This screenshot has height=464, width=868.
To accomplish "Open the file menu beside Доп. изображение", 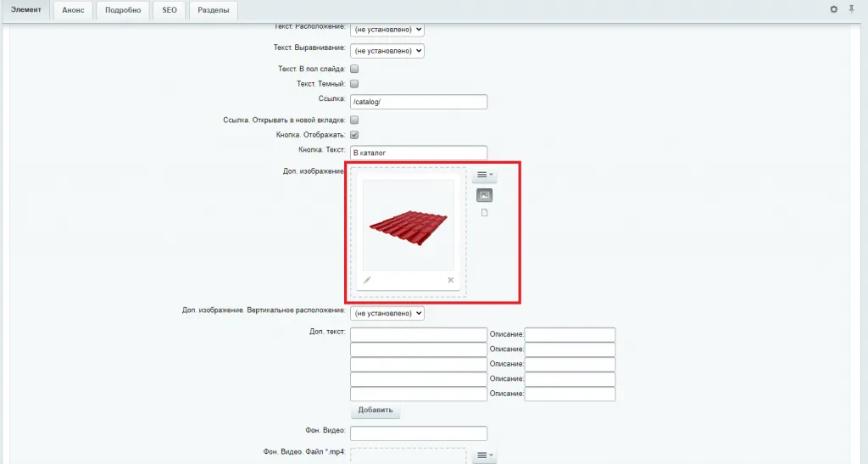I will 485,176.
